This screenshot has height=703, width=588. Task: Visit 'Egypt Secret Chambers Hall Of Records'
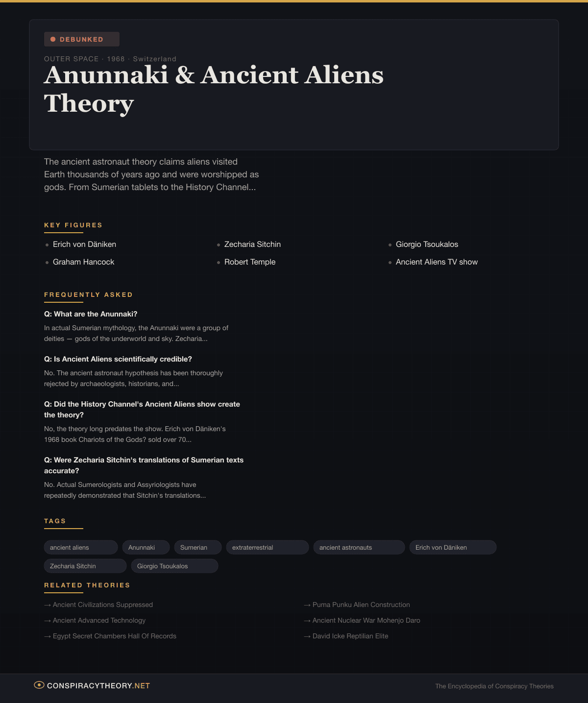click(x=114, y=636)
